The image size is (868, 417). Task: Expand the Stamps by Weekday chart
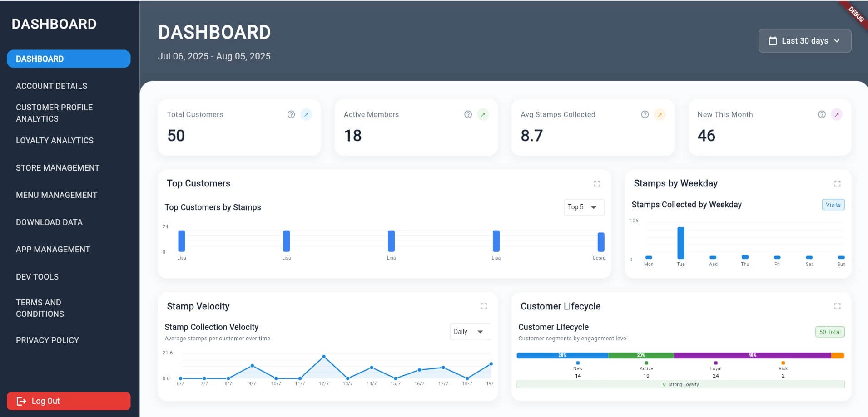[x=837, y=183]
